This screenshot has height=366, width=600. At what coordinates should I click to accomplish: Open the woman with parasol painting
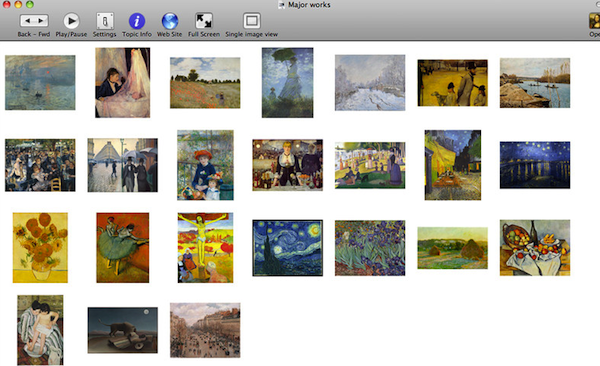[x=287, y=83]
